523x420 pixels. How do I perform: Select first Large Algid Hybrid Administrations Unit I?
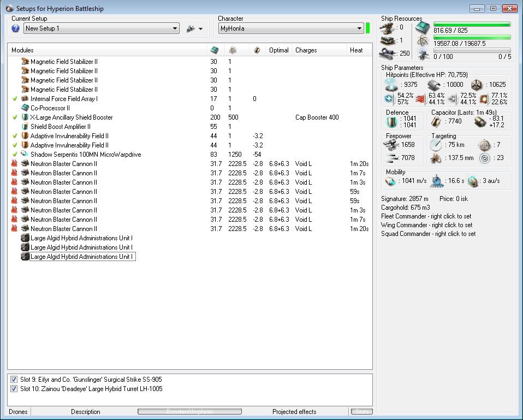81,238
